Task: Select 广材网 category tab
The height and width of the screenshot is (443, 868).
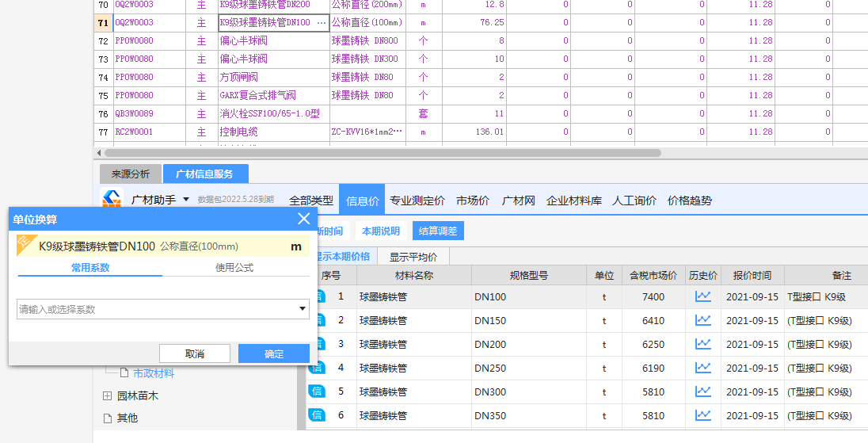Action: point(518,200)
